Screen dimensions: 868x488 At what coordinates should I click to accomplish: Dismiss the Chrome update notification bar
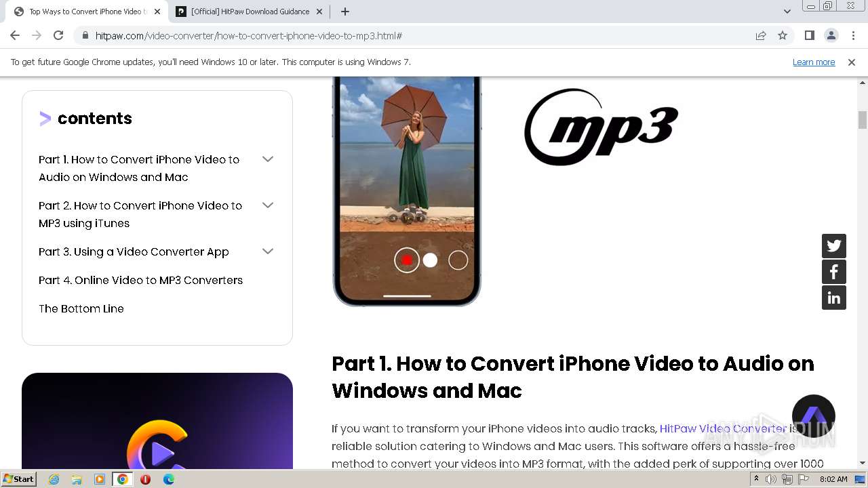852,62
